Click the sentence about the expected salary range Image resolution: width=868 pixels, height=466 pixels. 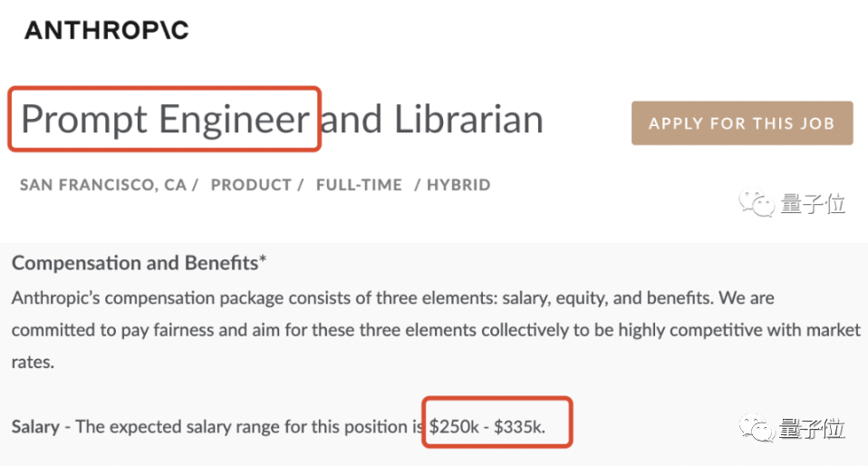(278, 427)
